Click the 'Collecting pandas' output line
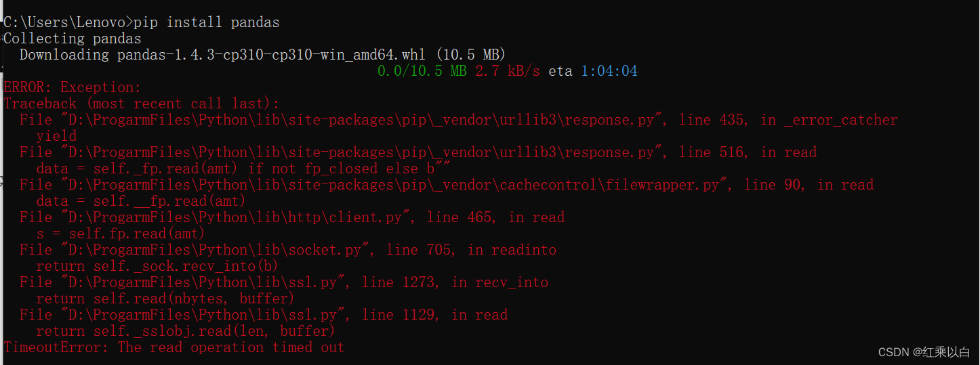 [x=73, y=39]
